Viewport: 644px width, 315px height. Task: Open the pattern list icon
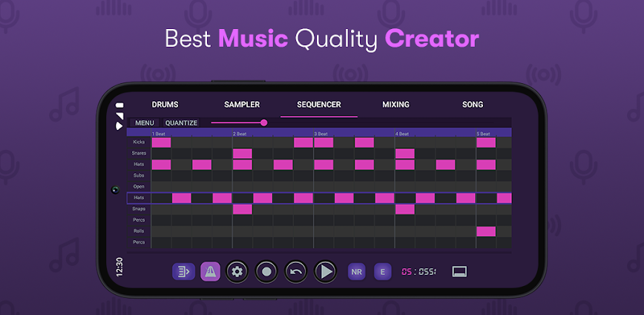pos(183,271)
